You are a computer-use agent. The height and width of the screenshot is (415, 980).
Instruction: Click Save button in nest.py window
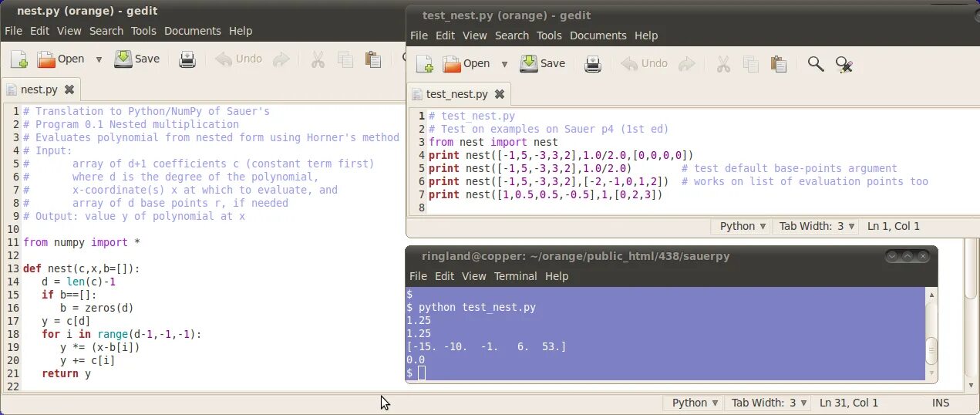[137, 59]
